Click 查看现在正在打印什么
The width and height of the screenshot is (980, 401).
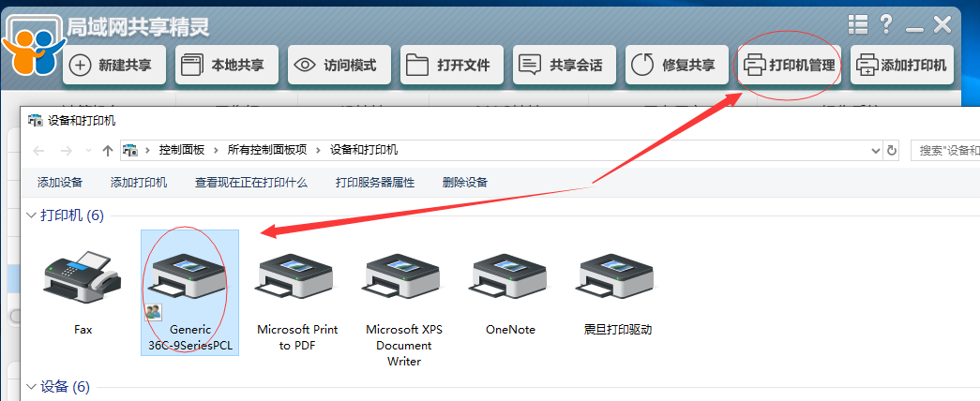[x=251, y=183]
